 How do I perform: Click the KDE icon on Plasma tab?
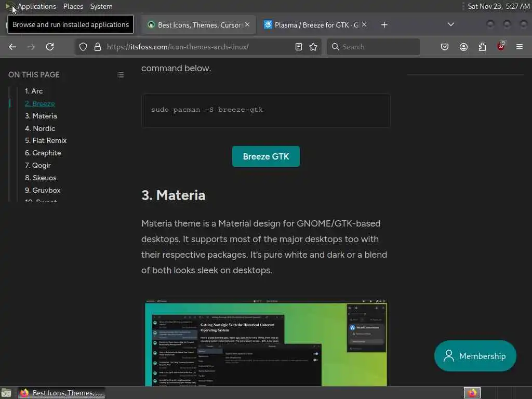[268, 25]
